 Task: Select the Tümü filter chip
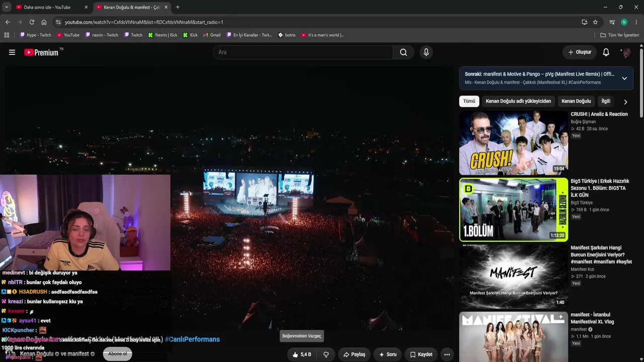click(469, 101)
